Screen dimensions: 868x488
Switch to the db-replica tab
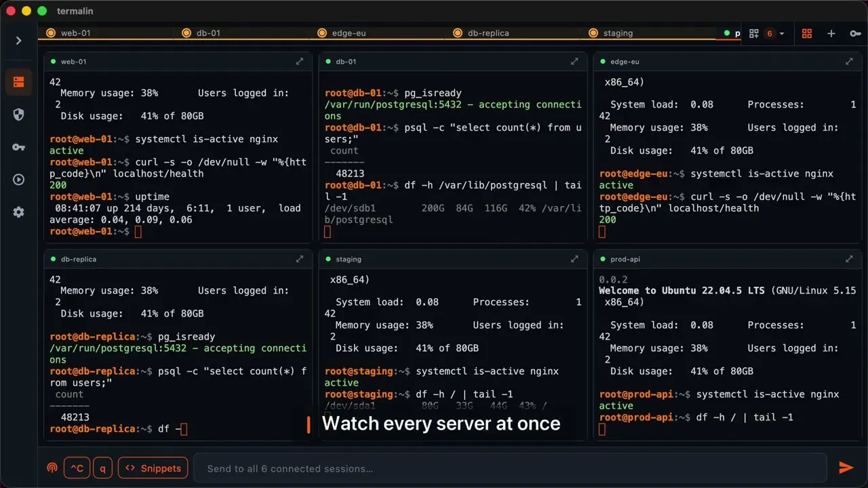[512, 33]
